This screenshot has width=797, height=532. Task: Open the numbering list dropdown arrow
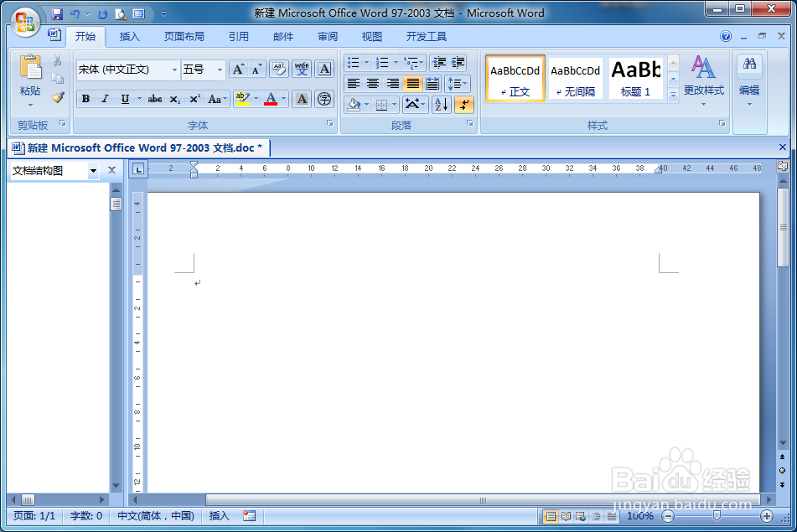click(396, 63)
